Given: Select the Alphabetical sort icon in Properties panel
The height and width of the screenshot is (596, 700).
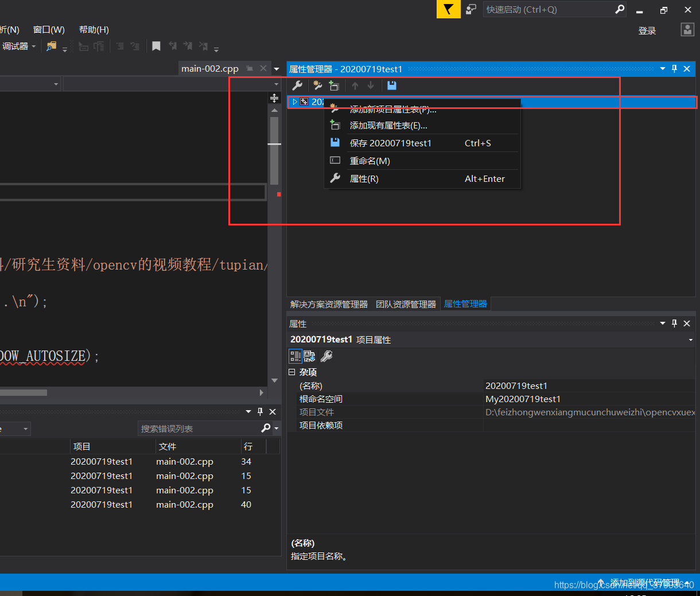Looking at the screenshot, I should (x=310, y=356).
